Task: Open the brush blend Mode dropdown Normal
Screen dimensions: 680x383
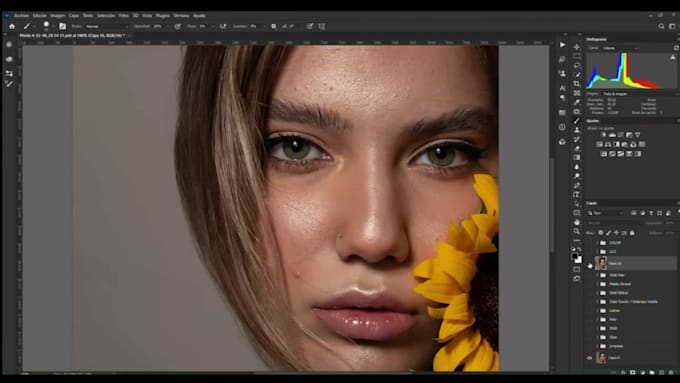Action: [x=106, y=26]
